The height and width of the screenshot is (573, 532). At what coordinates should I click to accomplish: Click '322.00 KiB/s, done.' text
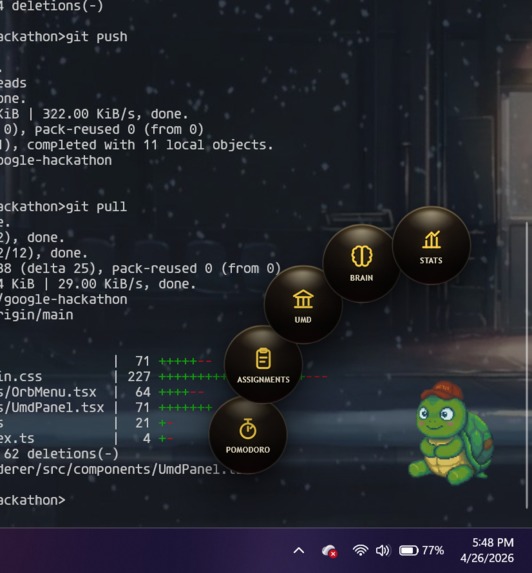tap(115, 114)
